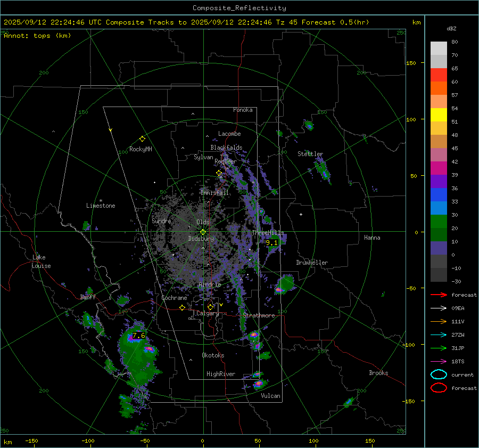The width and height of the screenshot is (479, 448).
Task: Click the Brooks town label
Action: 378,373
